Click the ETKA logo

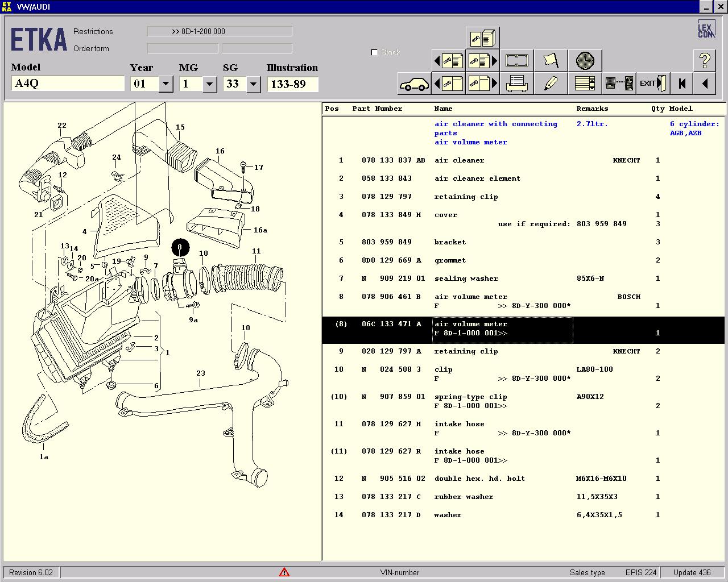(x=39, y=40)
